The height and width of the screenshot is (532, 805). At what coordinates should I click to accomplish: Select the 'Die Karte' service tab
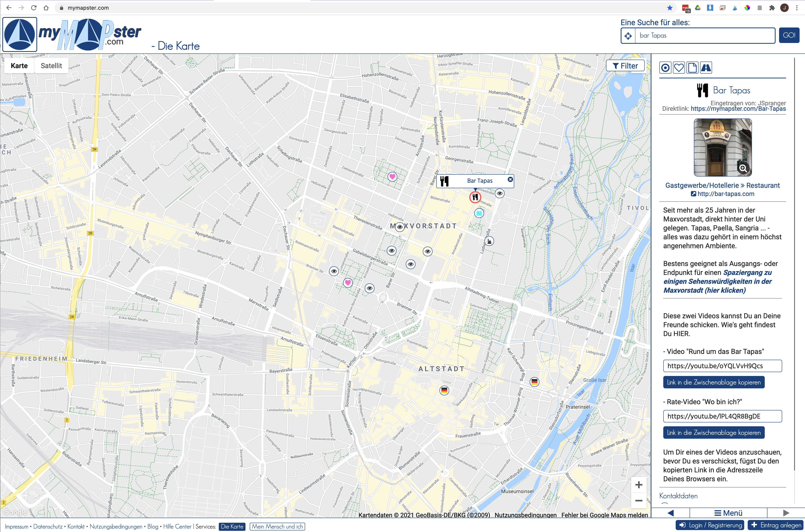pyautogui.click(x=232, y=527)
